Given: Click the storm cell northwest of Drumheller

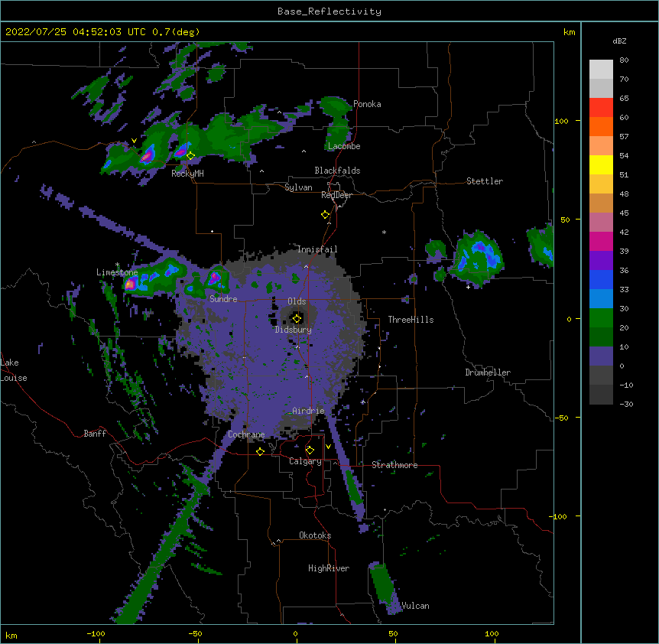Looking at the screenshot, I should click(x=476, y=258).
